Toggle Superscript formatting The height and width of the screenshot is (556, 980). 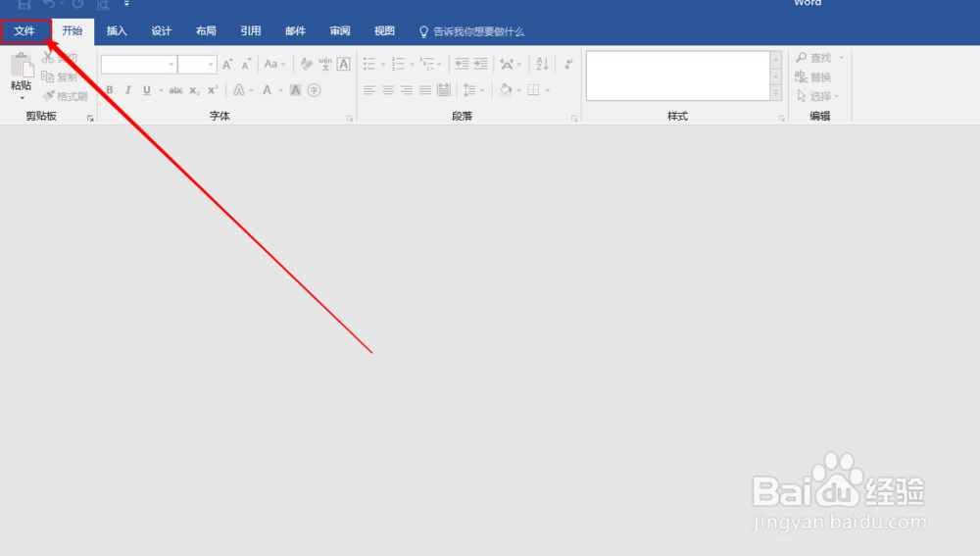coord(213,89)
